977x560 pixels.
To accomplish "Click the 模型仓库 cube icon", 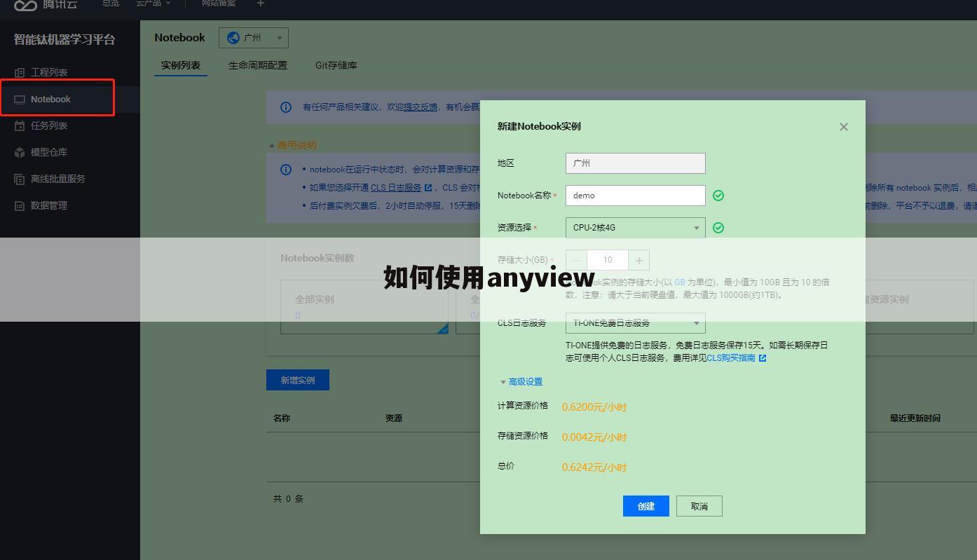I will [20, 152].
